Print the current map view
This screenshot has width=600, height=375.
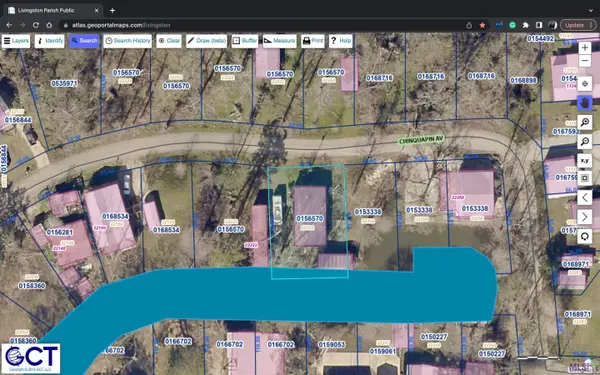click(313, 41)
